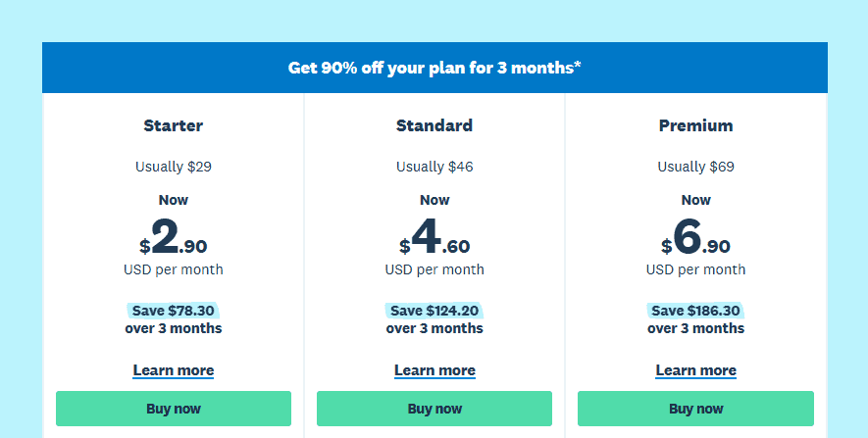The width and height of the screenshot is (868, 438).
Task: Select the Standard plan heading
Action: tap(434, 125)
